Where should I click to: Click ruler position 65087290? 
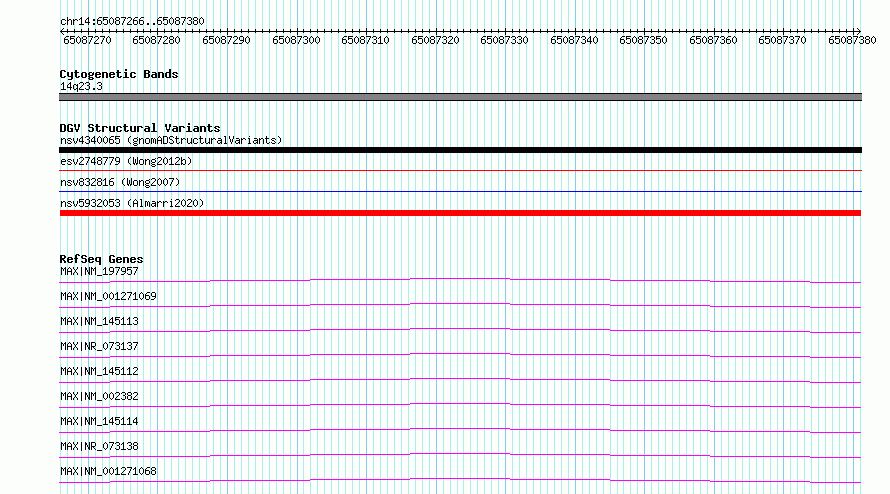pyautogui.click(x=226, y=40)
